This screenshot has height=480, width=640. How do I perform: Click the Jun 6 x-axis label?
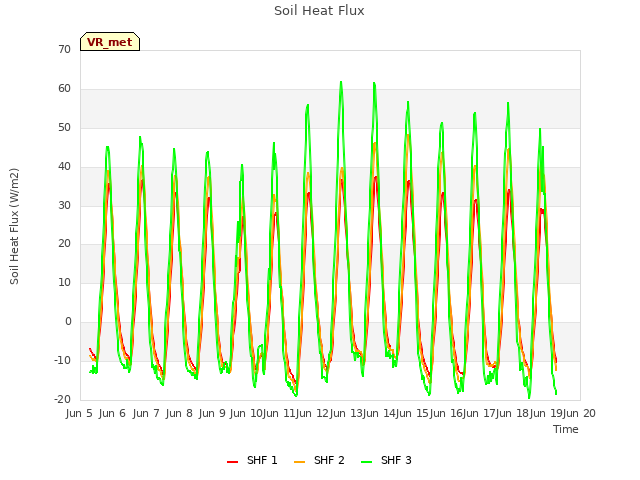[112, 413]
